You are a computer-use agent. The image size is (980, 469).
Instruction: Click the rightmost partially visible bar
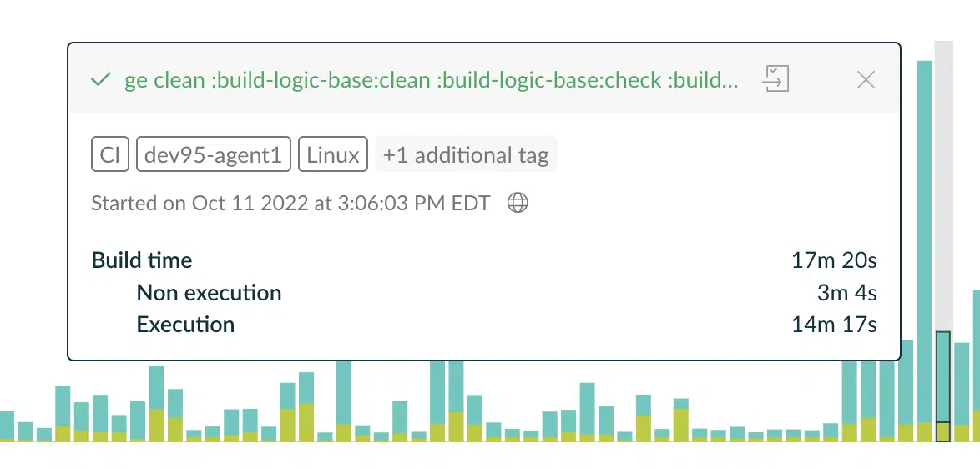977,366
